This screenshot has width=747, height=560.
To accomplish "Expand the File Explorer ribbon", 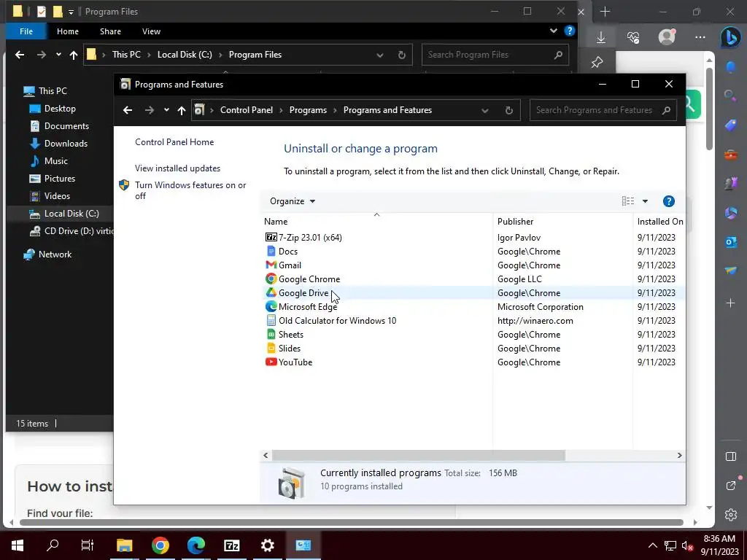I will click(554, 31).
